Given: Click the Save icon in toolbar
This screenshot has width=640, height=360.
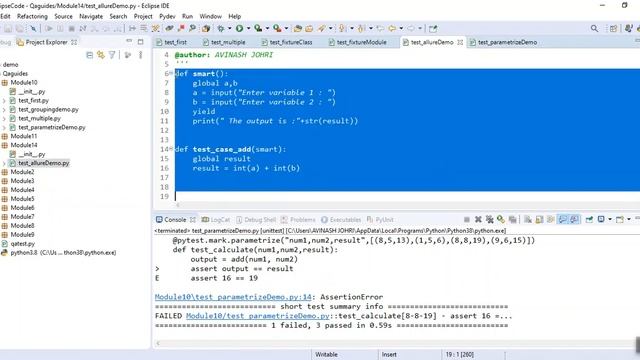Looking at the screenshot, I should [x=8, y=29].
